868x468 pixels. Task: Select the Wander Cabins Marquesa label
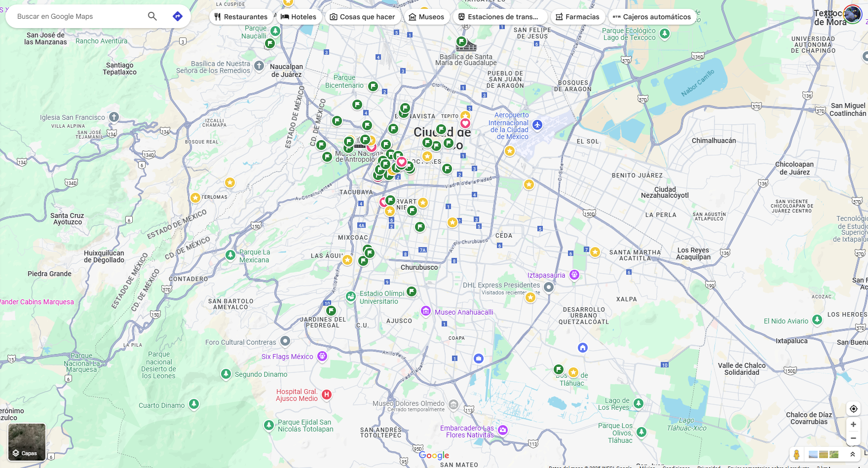coord(37,302)
